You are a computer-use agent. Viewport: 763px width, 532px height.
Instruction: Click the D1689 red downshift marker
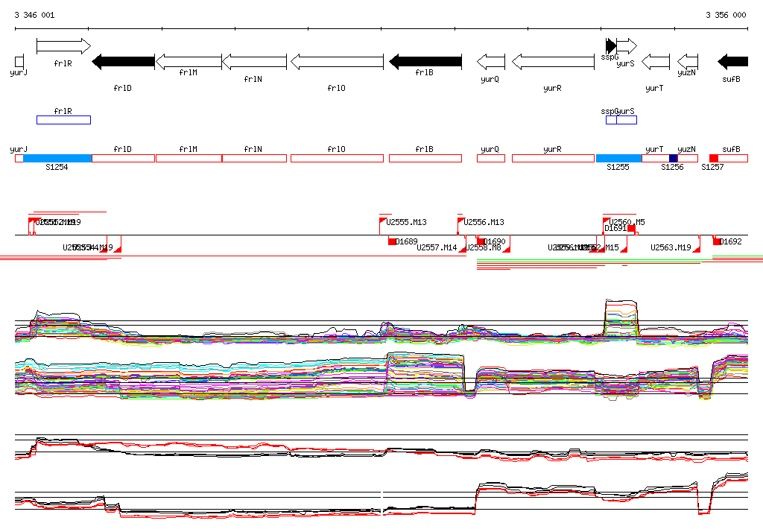(x=392, y=241)
